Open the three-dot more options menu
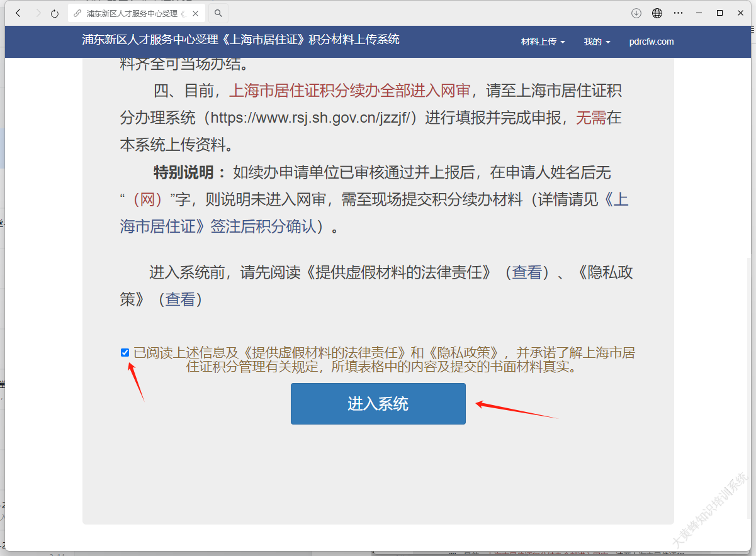 point(678,13)
